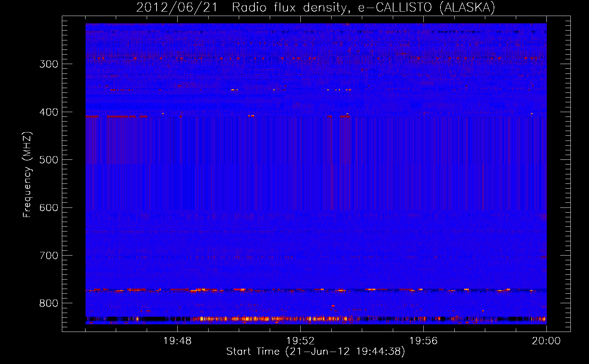Viewport: 589px width, 364px height.
Task: Click the 800 frequency tick label
Action: [x=49, y=303]
